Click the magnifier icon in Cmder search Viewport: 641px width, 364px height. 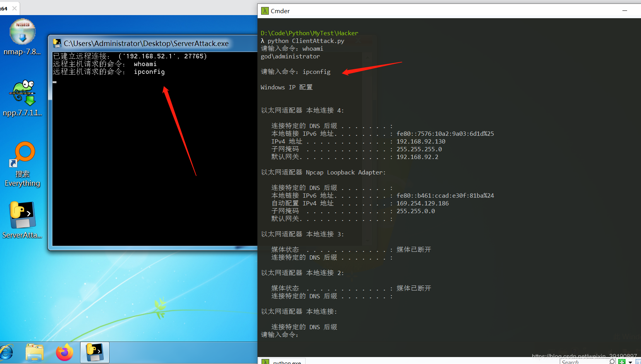tap(612, 361)
